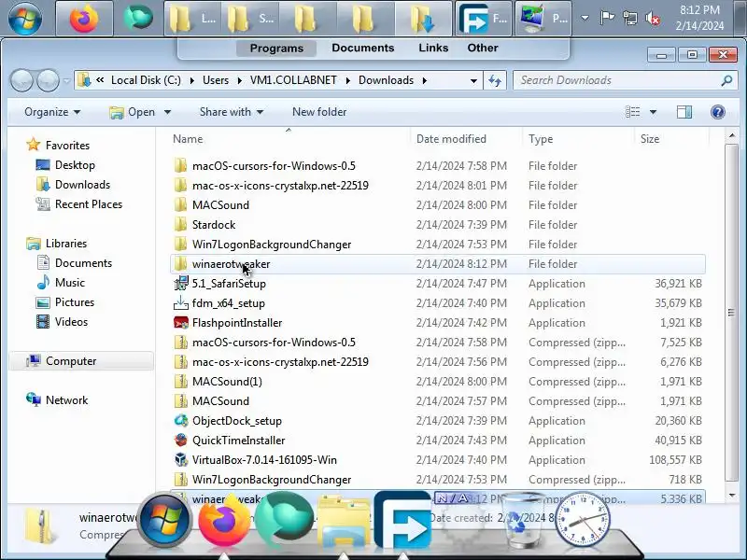Open the Organize menu
This screenshot has height=560, width=747.
point(52,112)
